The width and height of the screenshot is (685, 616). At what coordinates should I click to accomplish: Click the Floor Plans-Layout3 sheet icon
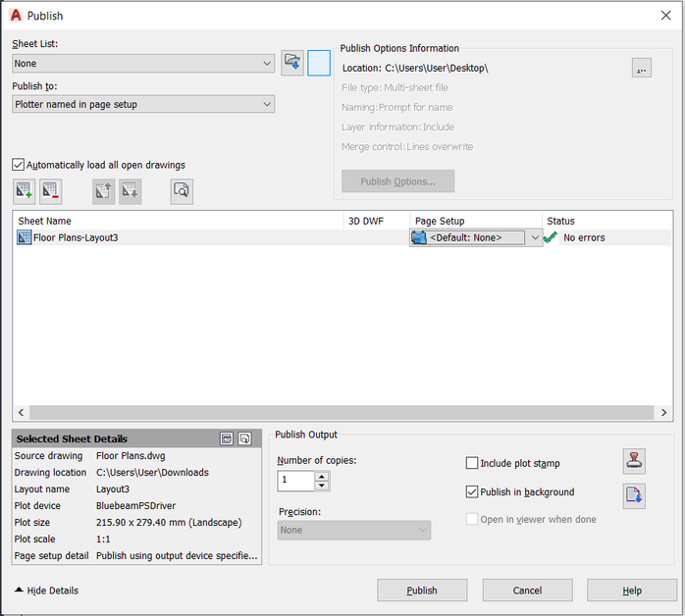click(x=24, y=237)
